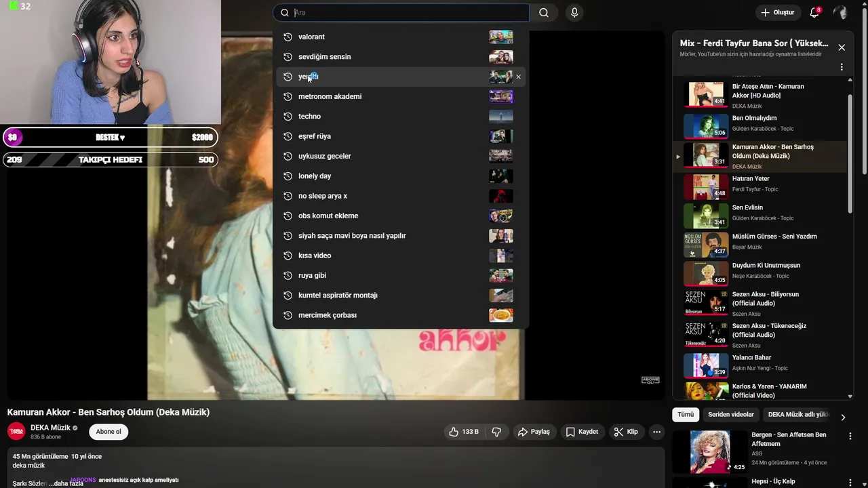Select 'metronom akademi' search suggestion
Screen dimensions: 868x488
coord(401,96)
